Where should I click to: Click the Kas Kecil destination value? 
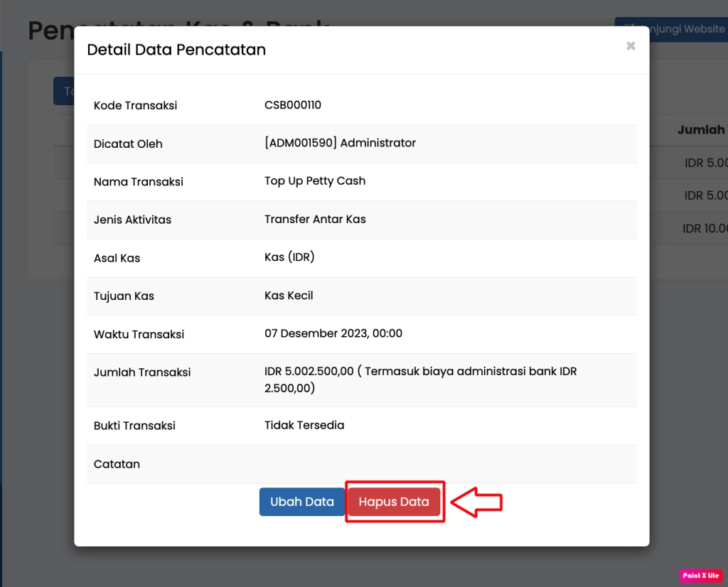click(x=289, y=296)
